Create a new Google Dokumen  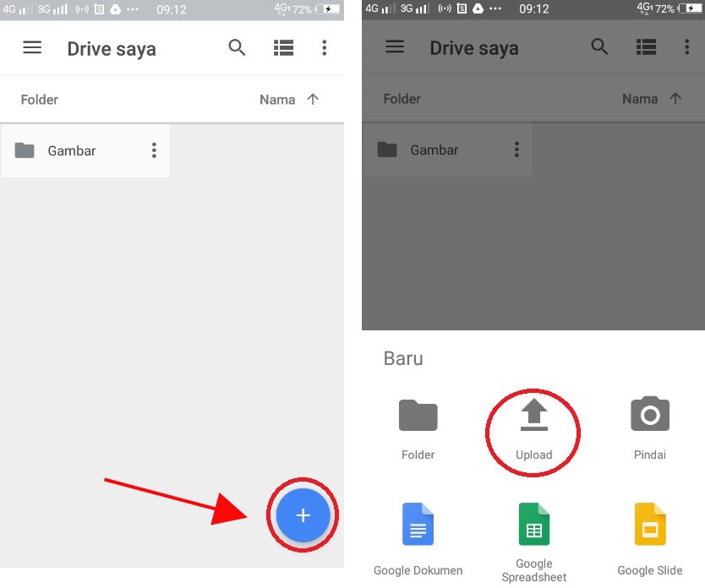[418, 539]
